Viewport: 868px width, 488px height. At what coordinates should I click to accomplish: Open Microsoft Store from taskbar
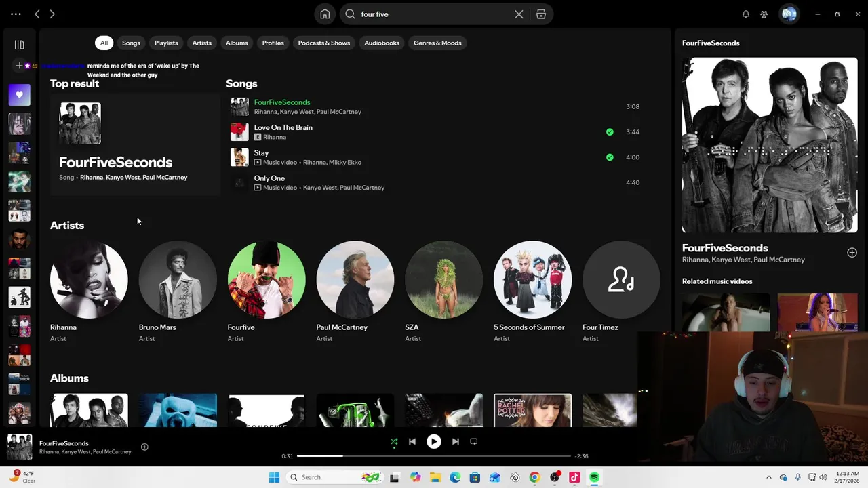coord(475,477)
